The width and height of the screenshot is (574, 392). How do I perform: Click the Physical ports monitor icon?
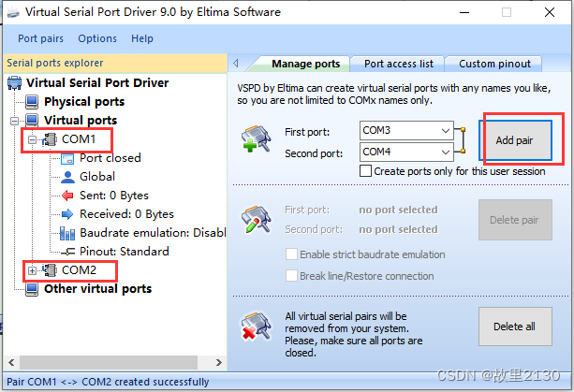coord(32,102)
